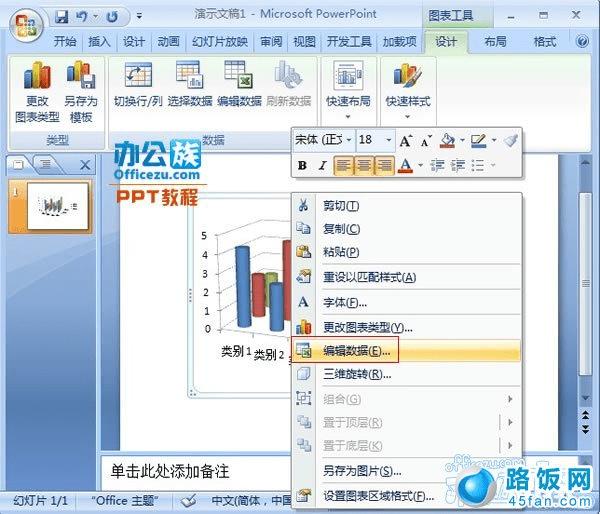Choose 另存为图片(S)... from context menu
This screenshot has height=514, width=600.
[406, 471]
